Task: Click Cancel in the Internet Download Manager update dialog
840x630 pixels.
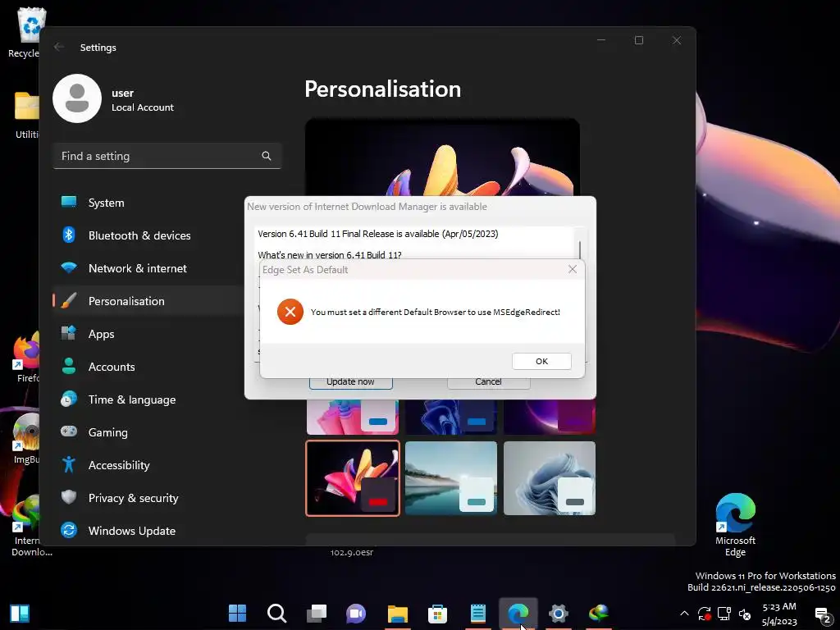Action: click(x=488, y=381)
